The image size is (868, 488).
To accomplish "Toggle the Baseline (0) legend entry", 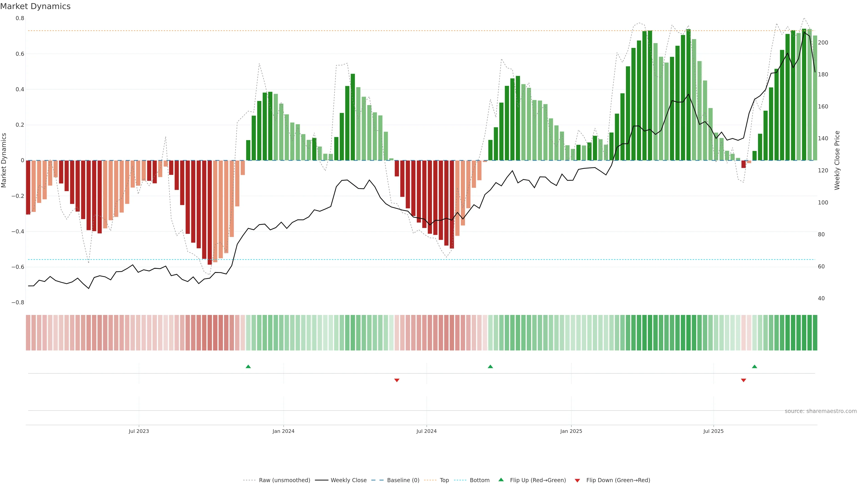I will click(x=403, y=480).
